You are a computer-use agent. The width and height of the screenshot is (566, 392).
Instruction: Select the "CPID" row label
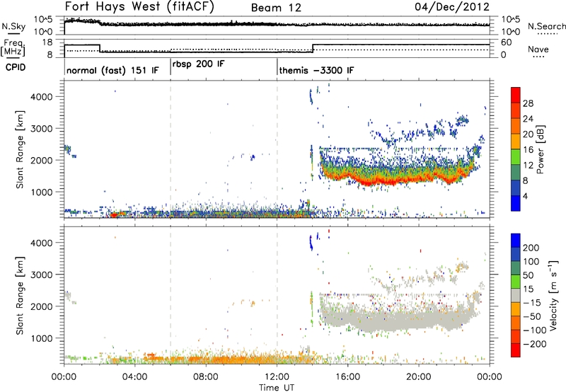pos(16,67)
